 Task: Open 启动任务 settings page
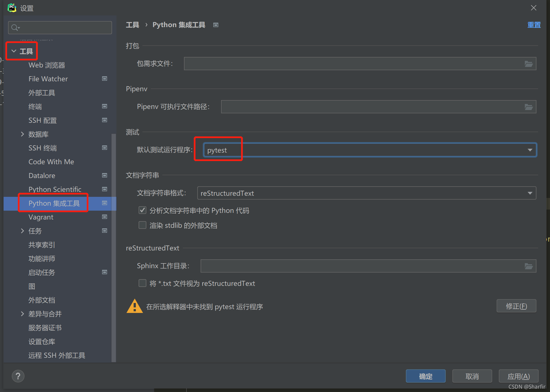42,273
